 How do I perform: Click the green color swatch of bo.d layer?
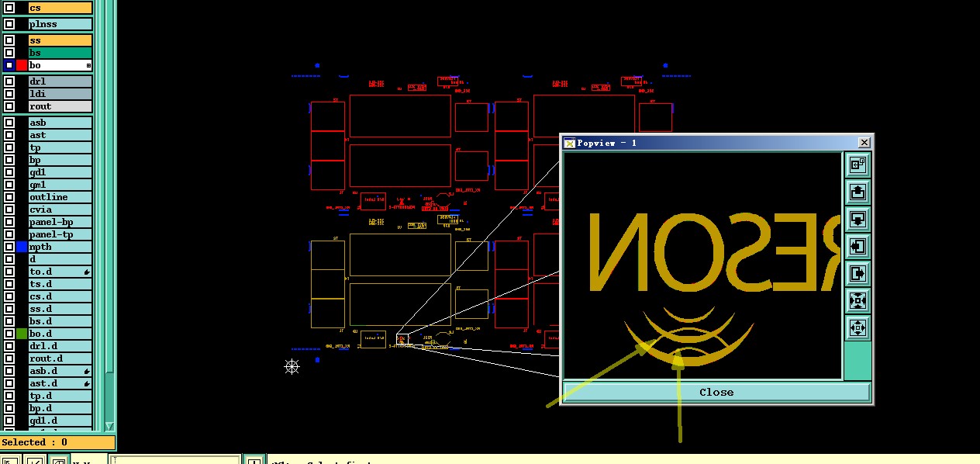click(x=22, y=334)
